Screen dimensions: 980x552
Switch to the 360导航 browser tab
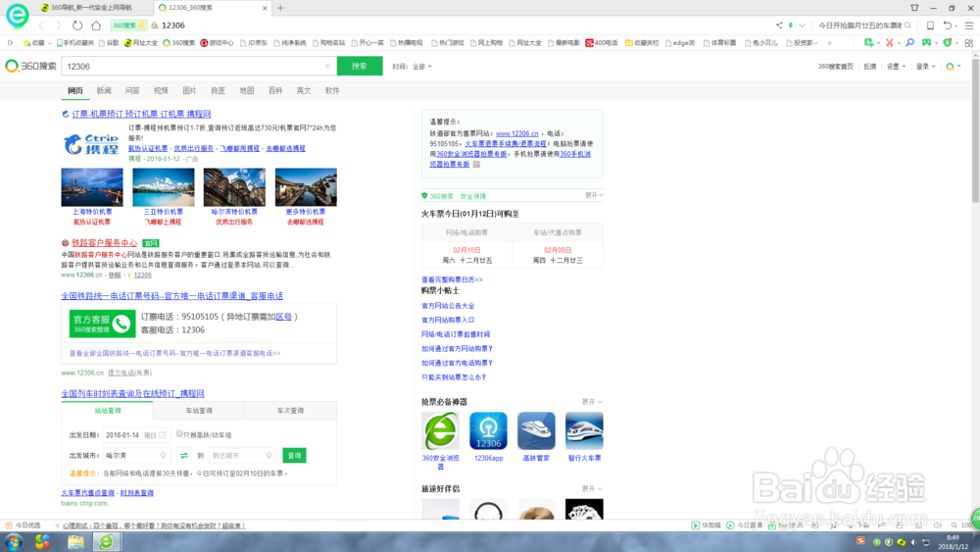(90, 8)
